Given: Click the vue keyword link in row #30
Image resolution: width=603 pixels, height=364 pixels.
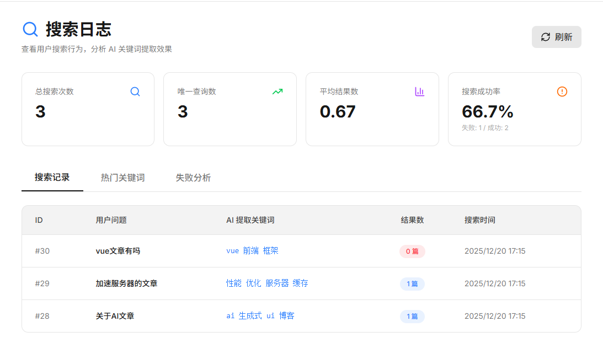Looking at the screenshot, I should click(x=232, y=251).
